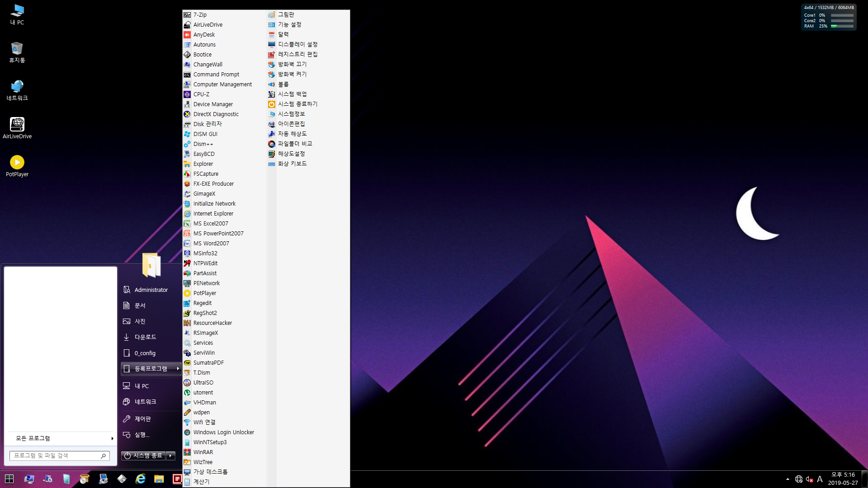This screenshot has height=488, width=868.
Task: Select 파일폴더 비교 entry
Action: 308,144
